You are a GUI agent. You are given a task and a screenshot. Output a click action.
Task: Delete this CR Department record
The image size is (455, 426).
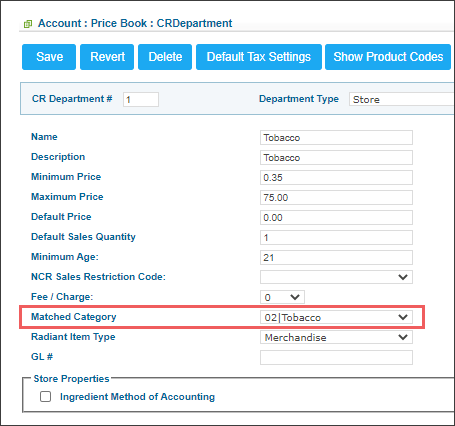[x=165, y=57]
